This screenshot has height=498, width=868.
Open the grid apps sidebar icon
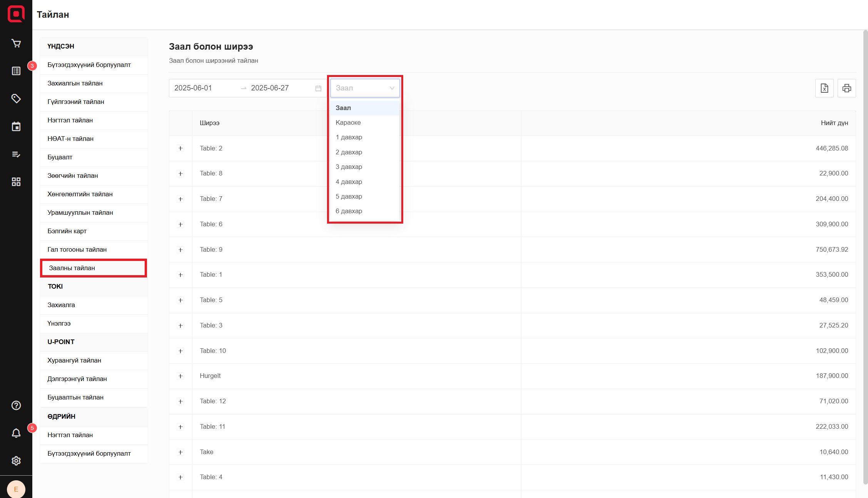[x=16, y=182]
